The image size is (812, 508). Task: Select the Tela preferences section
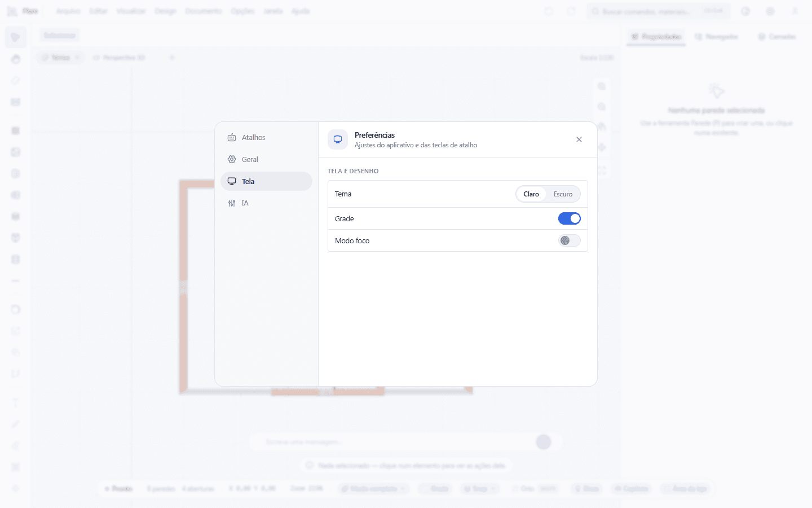click(x=266, y=181)
